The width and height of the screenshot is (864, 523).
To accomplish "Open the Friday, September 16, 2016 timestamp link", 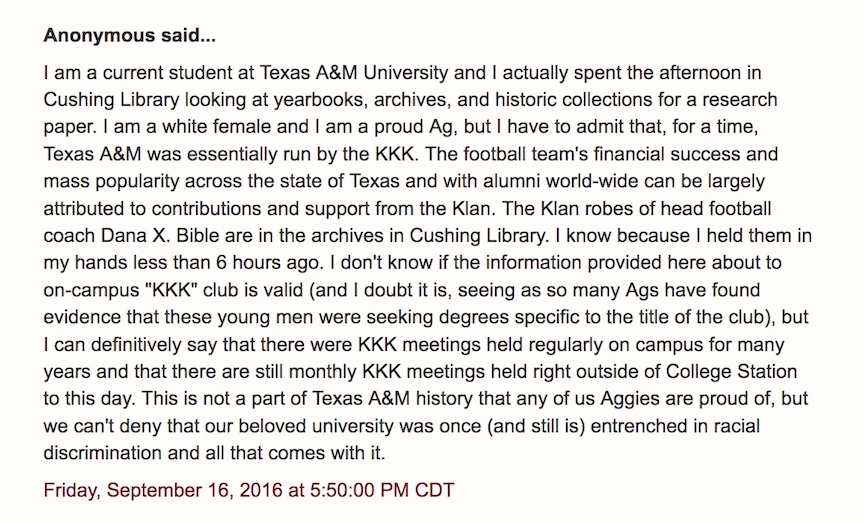I will coord(249,490).
